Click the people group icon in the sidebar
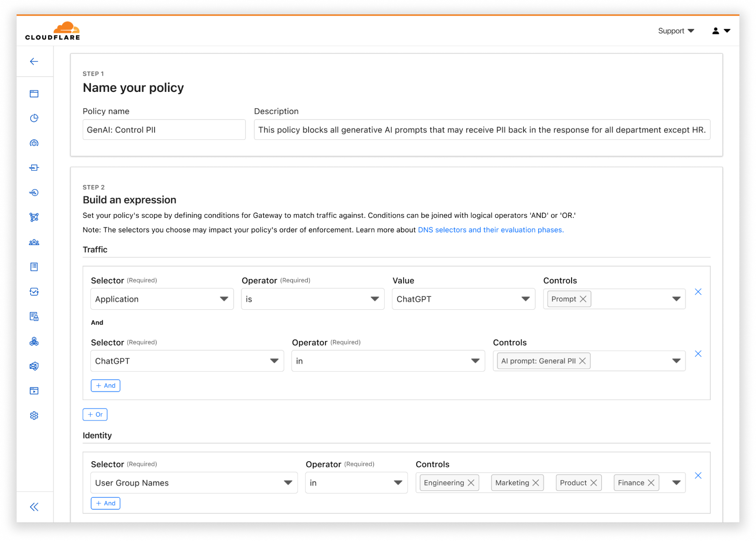 point(34,242)
